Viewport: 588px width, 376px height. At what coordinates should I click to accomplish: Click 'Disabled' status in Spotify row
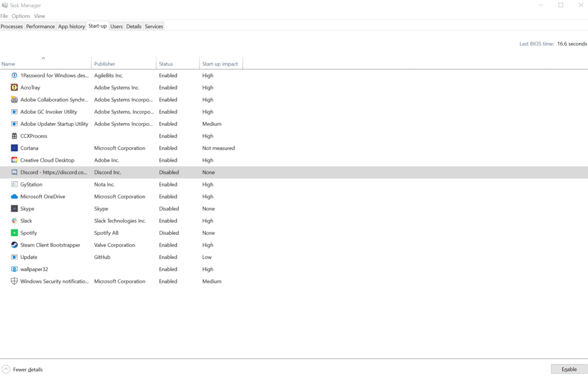point(169,233)
